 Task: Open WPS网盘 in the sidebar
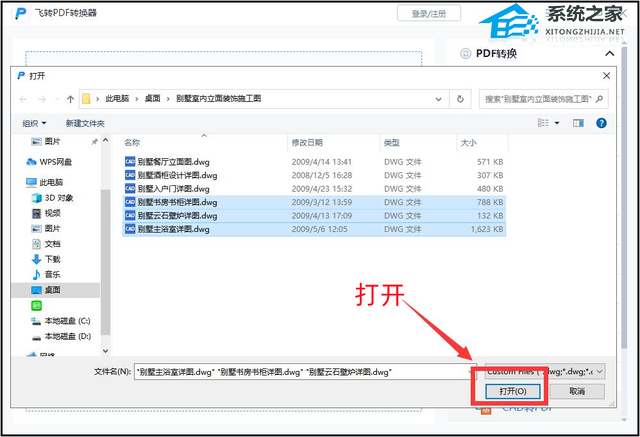point(49,162)
